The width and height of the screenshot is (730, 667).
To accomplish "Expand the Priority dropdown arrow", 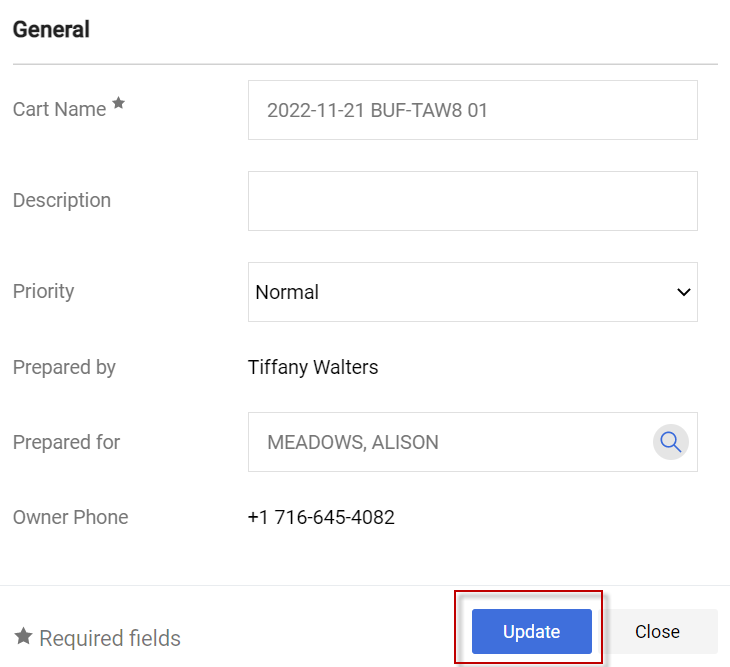I will (x=684, y=292).
